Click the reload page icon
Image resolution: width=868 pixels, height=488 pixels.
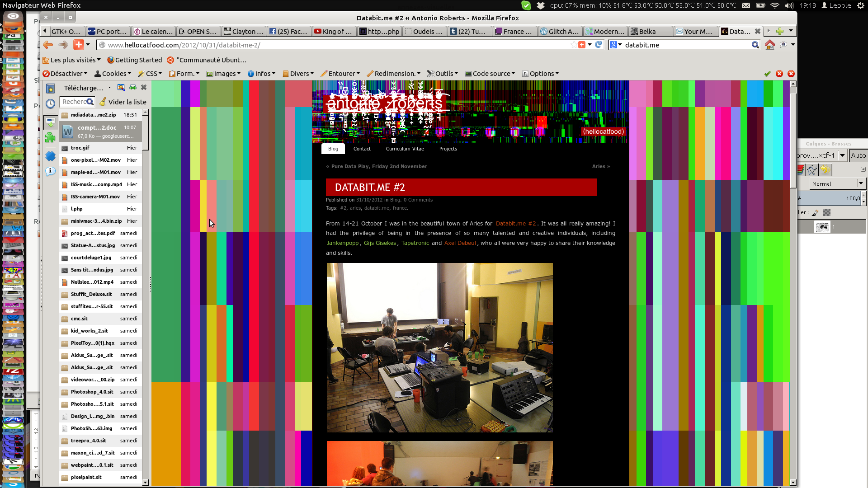pyautogui.click(x=599, y=45)
